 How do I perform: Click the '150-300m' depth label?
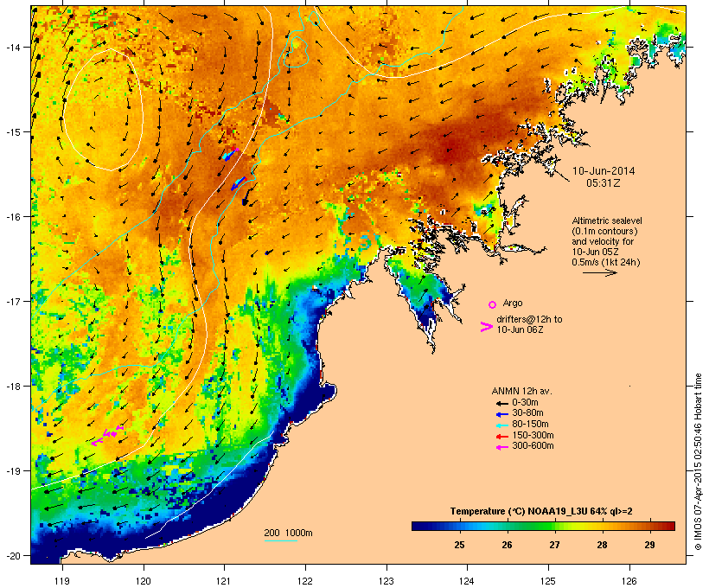point(533,435)
